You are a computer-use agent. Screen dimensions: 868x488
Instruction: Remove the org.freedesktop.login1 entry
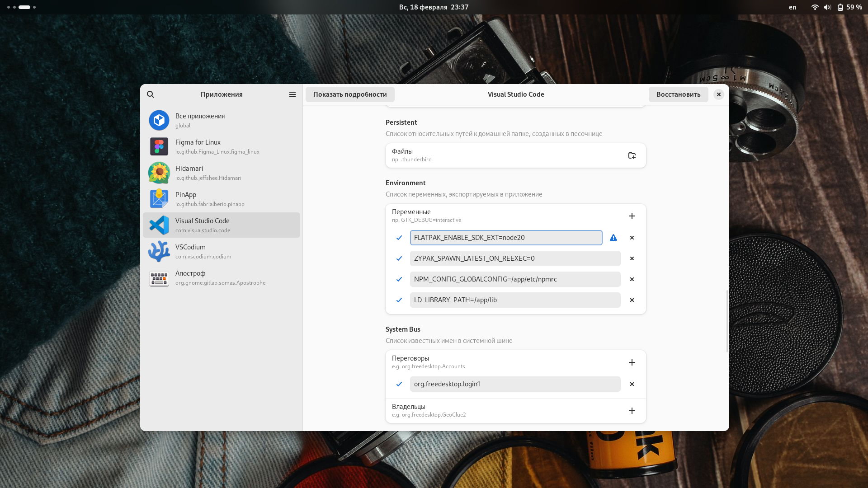coord(632,384)
